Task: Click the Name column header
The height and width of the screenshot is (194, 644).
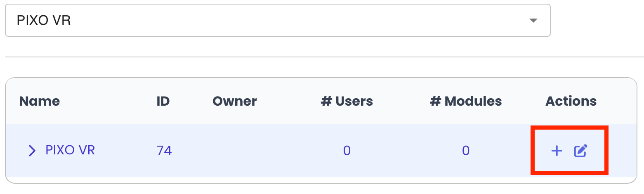Action: click(40, 101)
